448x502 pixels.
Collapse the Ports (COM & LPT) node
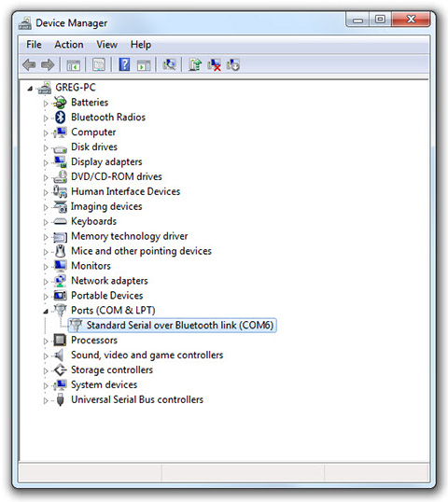click(x=46, y=311)
